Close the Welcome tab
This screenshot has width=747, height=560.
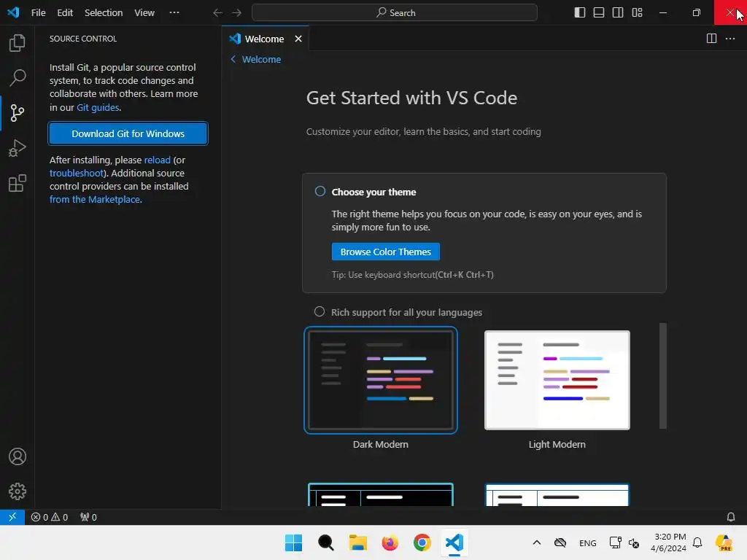pos(298,39)
